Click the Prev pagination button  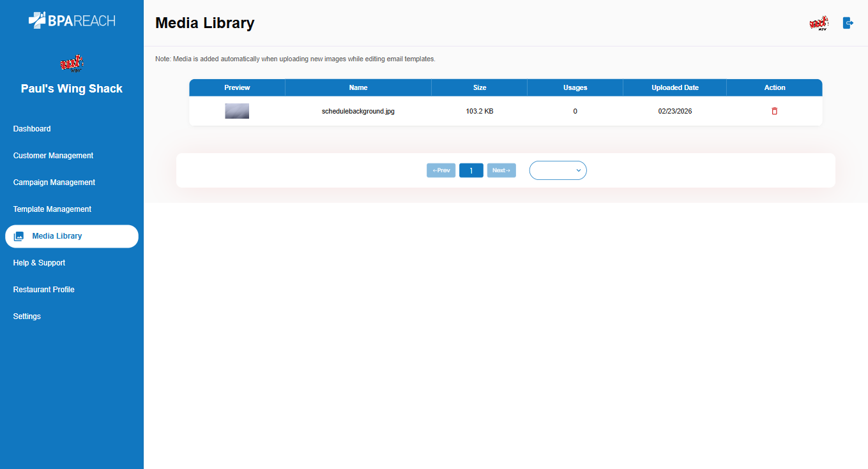pos(441,170)
